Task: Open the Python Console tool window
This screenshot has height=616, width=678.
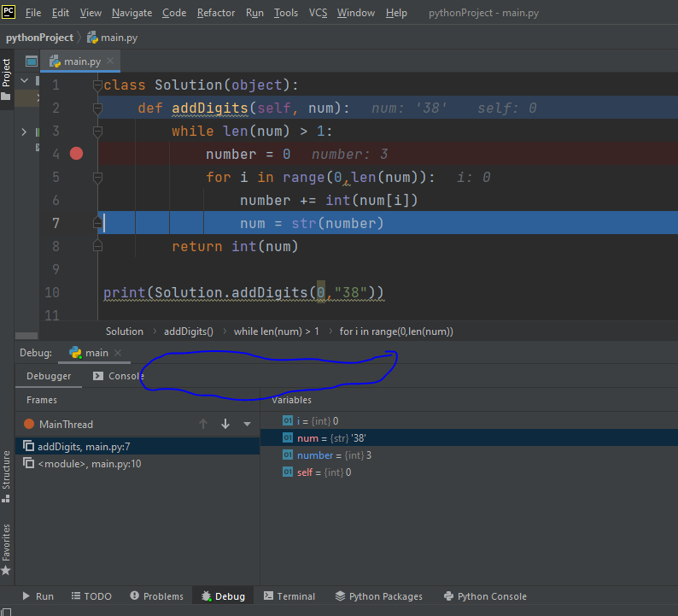Action: 485,596
